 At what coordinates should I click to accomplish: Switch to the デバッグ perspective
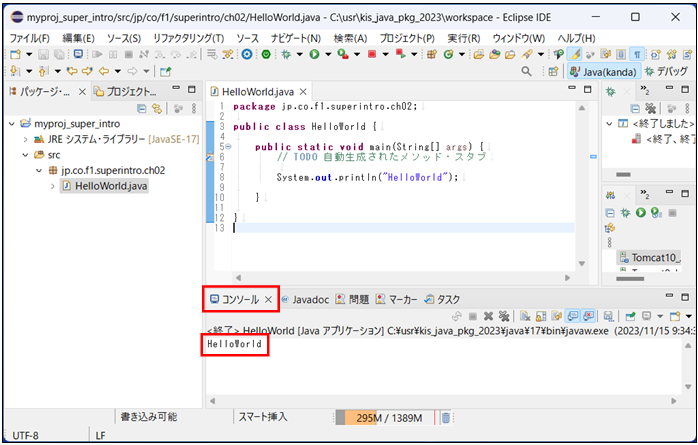tap(665, 72)
